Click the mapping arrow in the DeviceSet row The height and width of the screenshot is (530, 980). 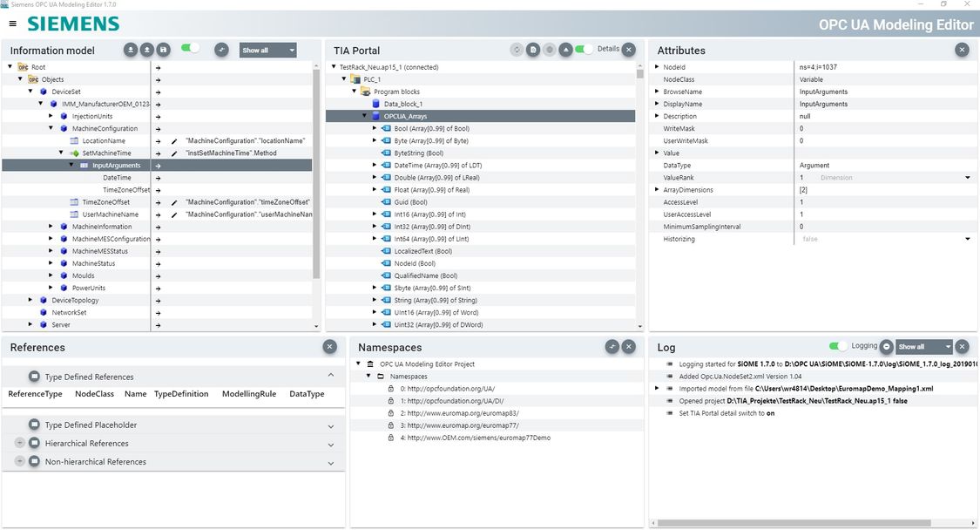(159, 92)
